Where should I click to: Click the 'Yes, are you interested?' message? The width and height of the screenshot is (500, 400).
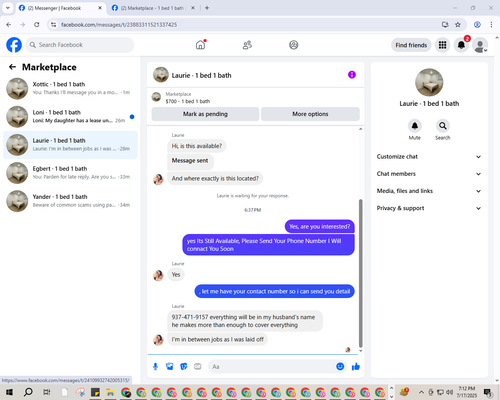pyautogui.click(x=320, y=227)
